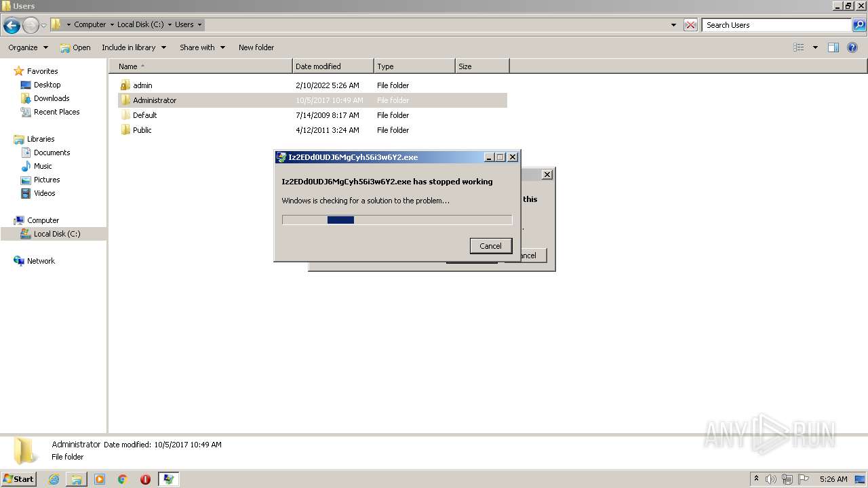The height and width of the screenshot is (488, 868).
Task: Click Open in the toolbar
Action: pyautogui.click(x=75, y=47)
